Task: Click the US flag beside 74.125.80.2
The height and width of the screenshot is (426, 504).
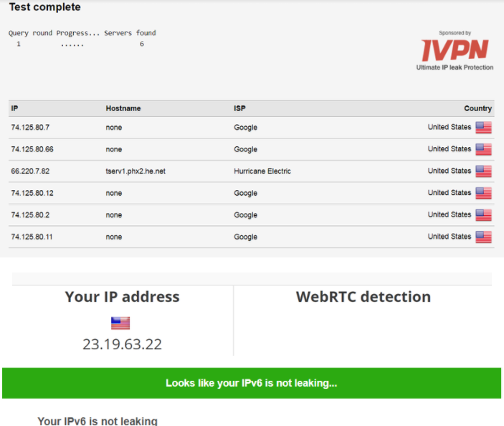Action: pyautogui.click(x=483, y=214)
